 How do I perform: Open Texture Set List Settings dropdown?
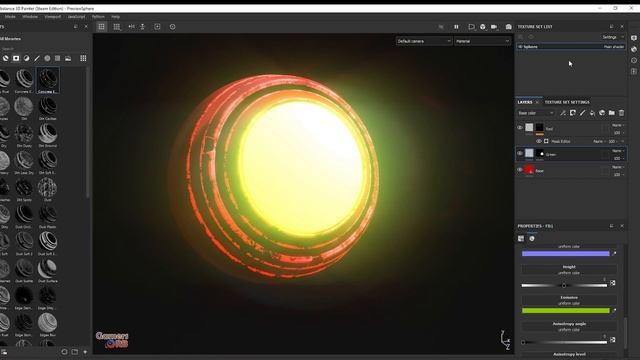coord(613,37)
